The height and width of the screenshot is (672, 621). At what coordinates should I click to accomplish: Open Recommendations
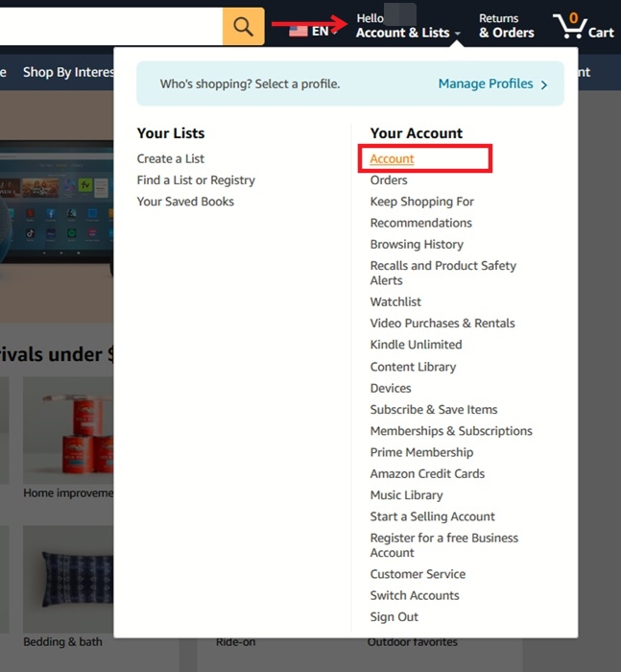(420, 223)
